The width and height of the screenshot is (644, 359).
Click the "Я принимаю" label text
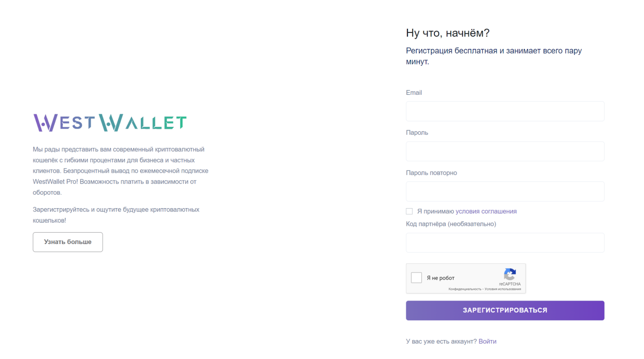[435, 211]
